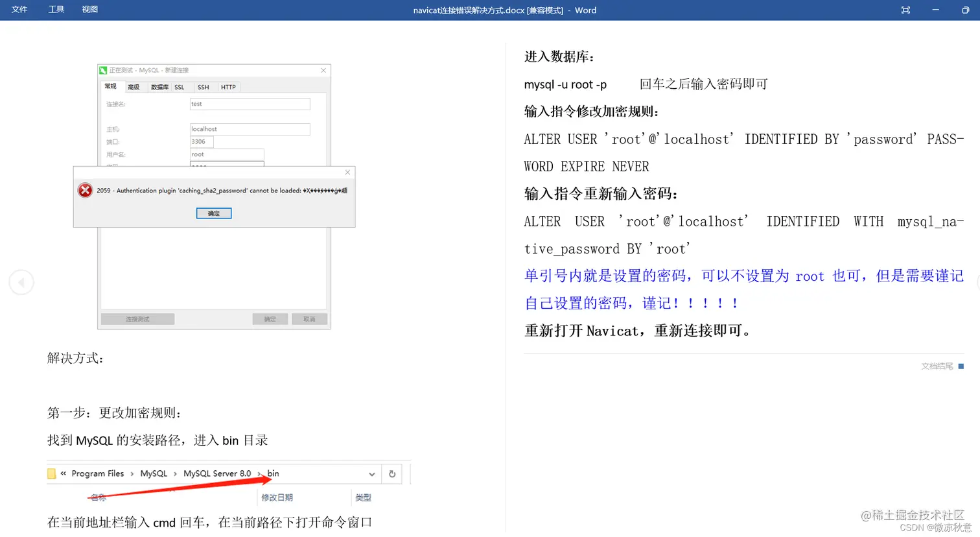Viewport: 980px width, 537px height.
Task: Select the 数据库 tab in Navicat dialog
Action: click(x=159, y=87)
